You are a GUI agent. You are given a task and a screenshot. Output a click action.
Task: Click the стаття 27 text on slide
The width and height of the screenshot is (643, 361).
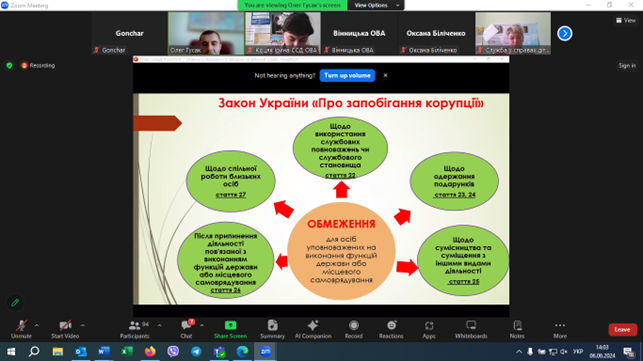[x=230, y=194]
